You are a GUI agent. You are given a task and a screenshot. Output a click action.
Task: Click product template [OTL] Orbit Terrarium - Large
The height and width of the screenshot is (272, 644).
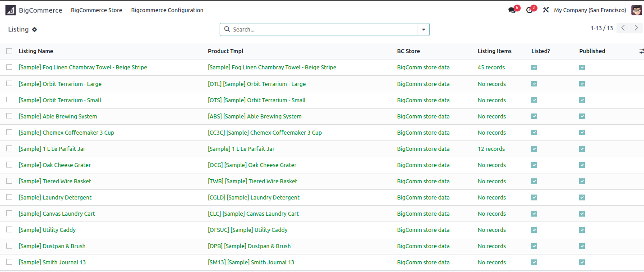(257, 84)
